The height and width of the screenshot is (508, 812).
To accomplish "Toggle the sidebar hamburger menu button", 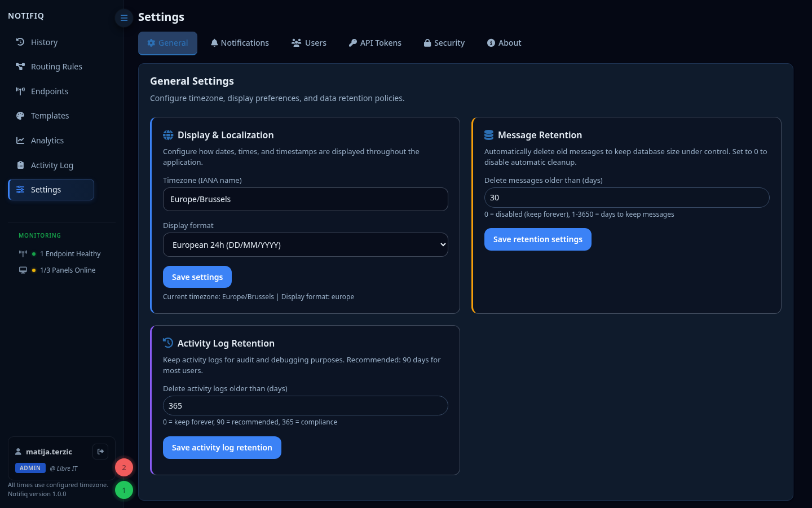I will [x=124, y=18].
